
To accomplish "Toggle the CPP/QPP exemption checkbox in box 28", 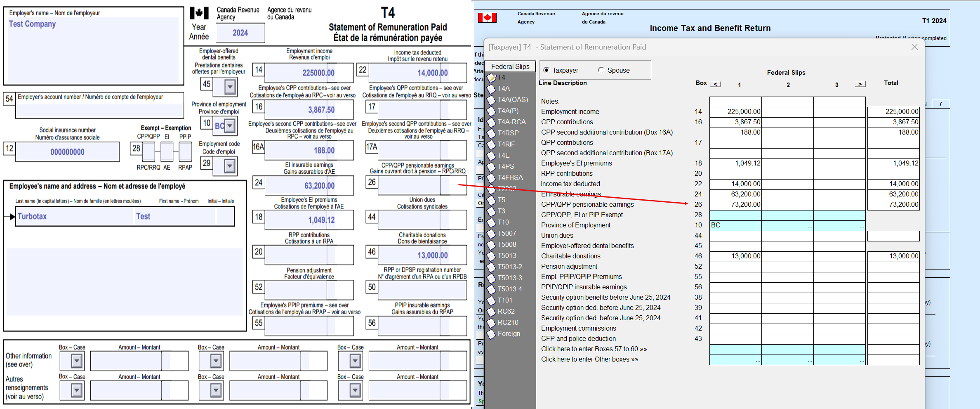I will [148, 151].
